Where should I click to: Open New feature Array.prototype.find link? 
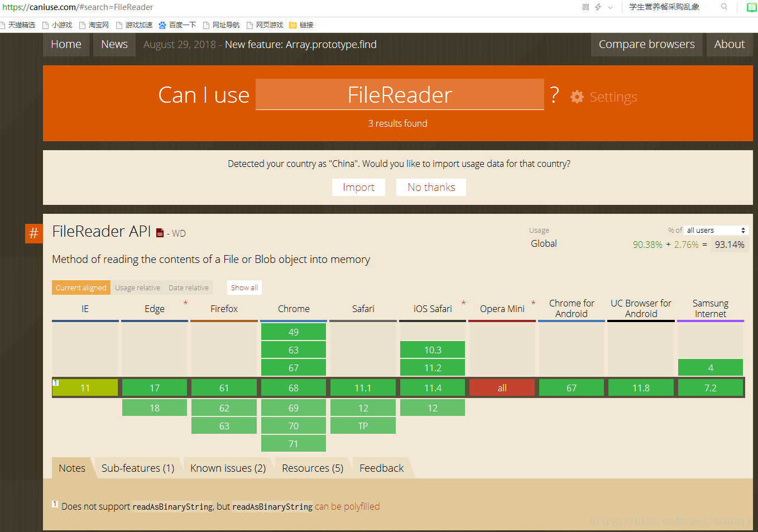coord(300,44)
